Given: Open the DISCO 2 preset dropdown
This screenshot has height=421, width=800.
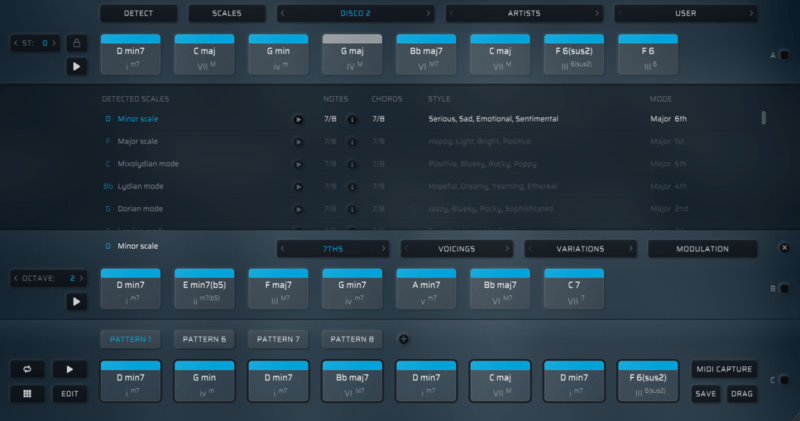Looking at the screenshot, I should (356, 14).
